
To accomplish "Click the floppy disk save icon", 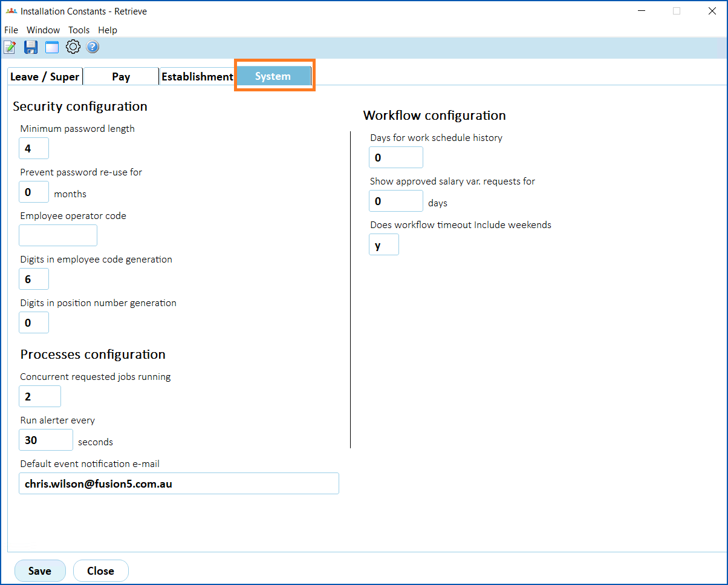I will 31,47.
